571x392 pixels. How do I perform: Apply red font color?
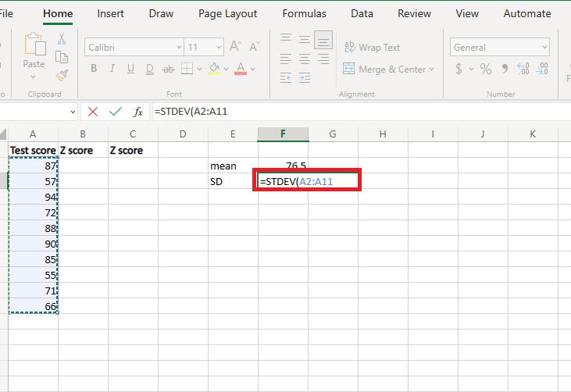pyautogui.click(x=241, y=69)
